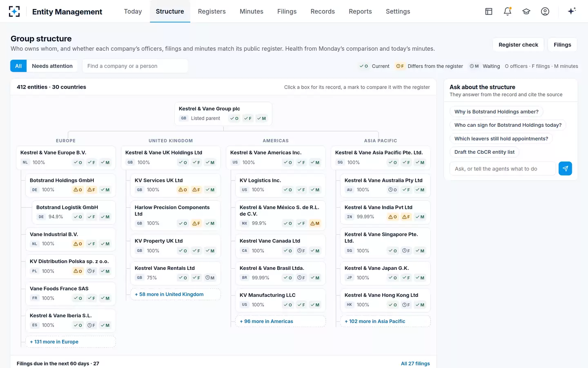This screenshot has height=368, width=588.
Task: Open the user account icon
Action: click(x=545, y=11)
